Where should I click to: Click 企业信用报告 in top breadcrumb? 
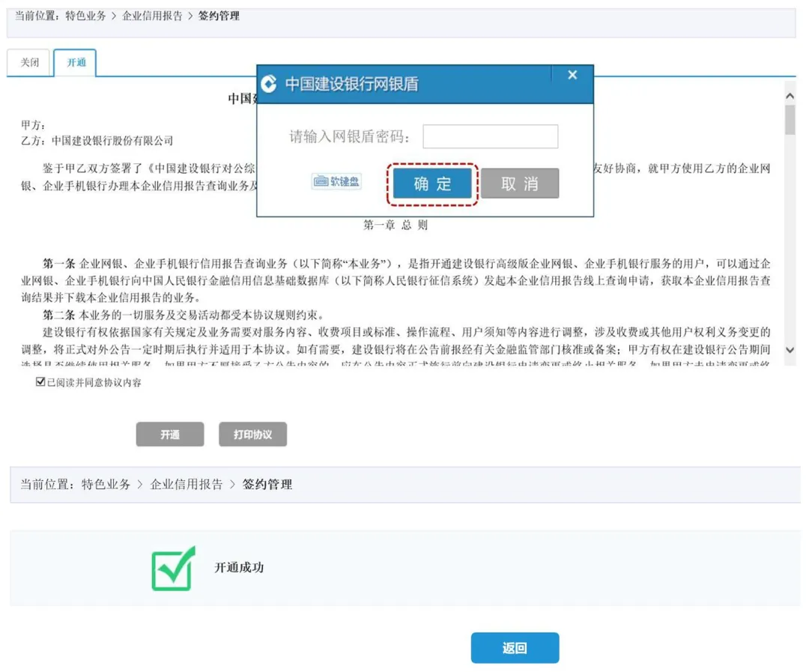point(152,16)
